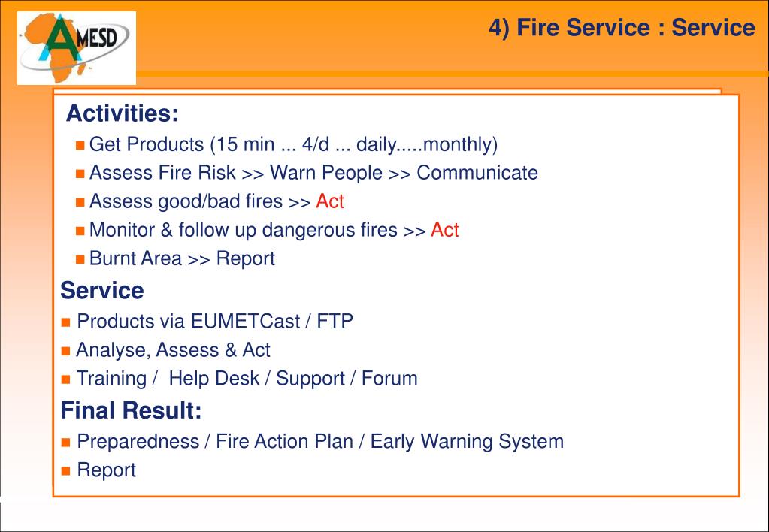This screenshot has height=532, width=769.
Task: Click the Get Products line text
Action: pos(293,144)
